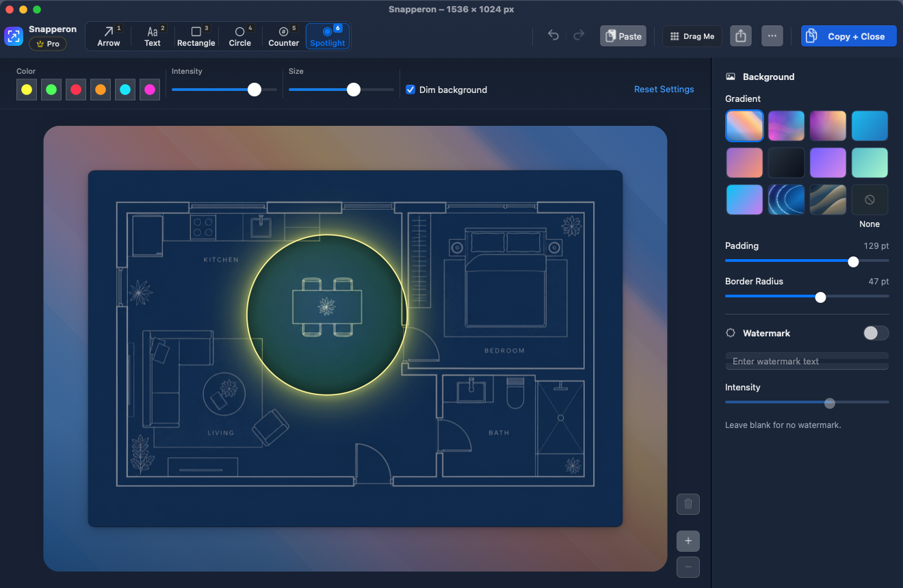This screenshot has height=588, width=903.
Task: Toggle the Dim background checkbox
Action: [x=410, y=90]
